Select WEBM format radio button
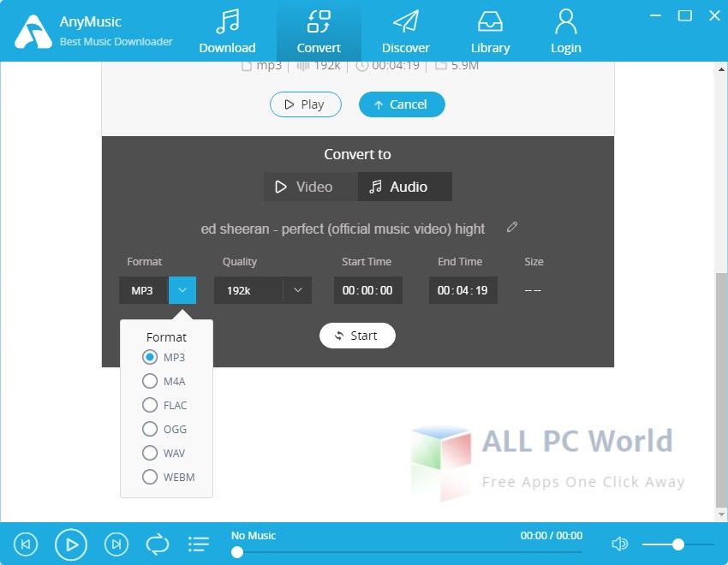The image size is (728, 565). 150,477
